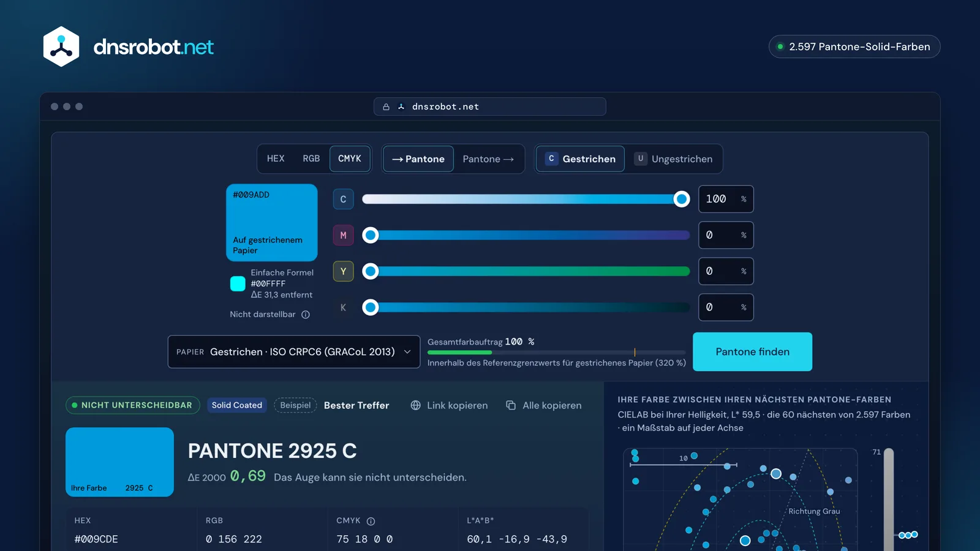Click the Magenta slider handle
Image resolution: width=980 pixels, height=551 pixels.
coord(371,235)
